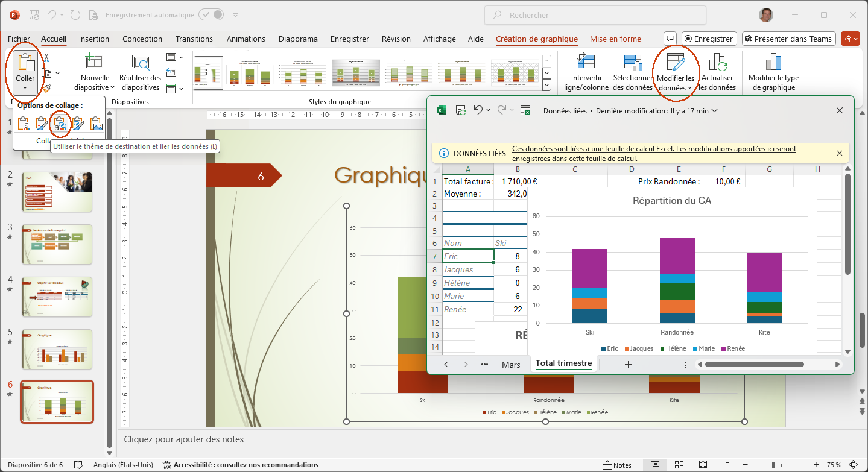Click the save icon in the PowerPoint title bar

(35, 15)
